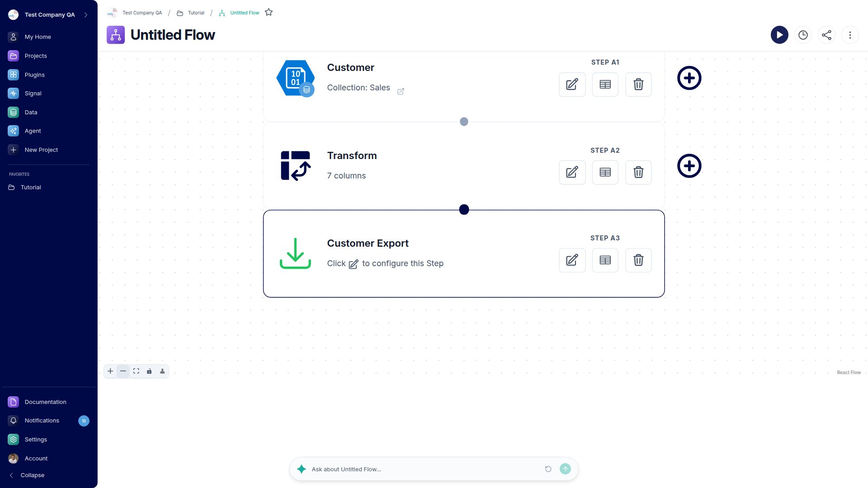Zoom out on the flow canvas
This screenshot has width=868, height=488.
point(123,371)
